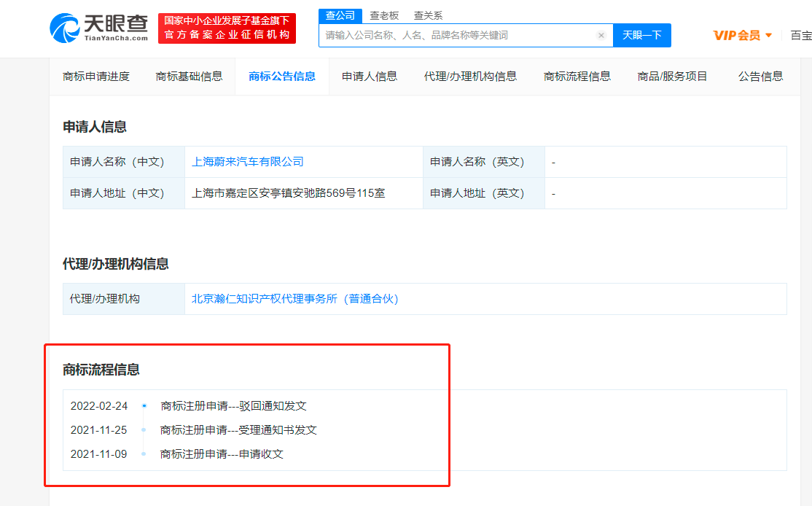Go to the 商标基础信息 tab
This screenshot has width=812, height=506.
(x=189, y=77)
